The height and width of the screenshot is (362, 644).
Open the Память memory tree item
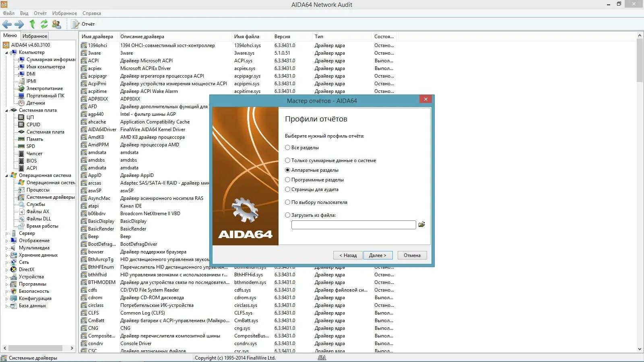(x=35, y=139)
